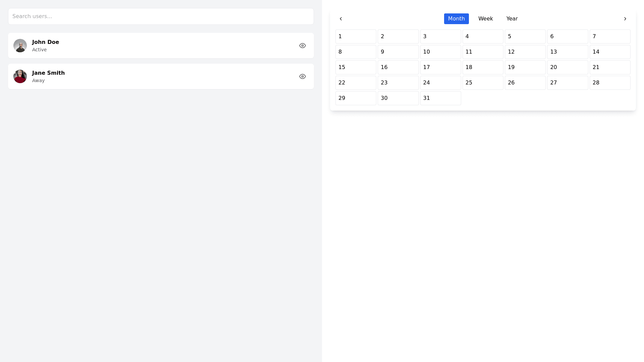This screenshot has width=644, height=362.
Task: Advance calendar using right chevron arrow
Action: pyautogui.click(x=625, y=19)
